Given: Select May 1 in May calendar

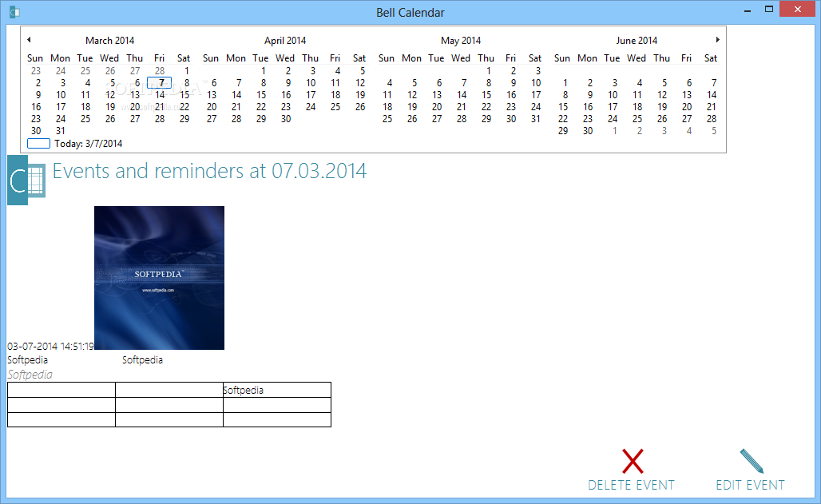Looking at the screenshot, I should click(x=488, y=71).
